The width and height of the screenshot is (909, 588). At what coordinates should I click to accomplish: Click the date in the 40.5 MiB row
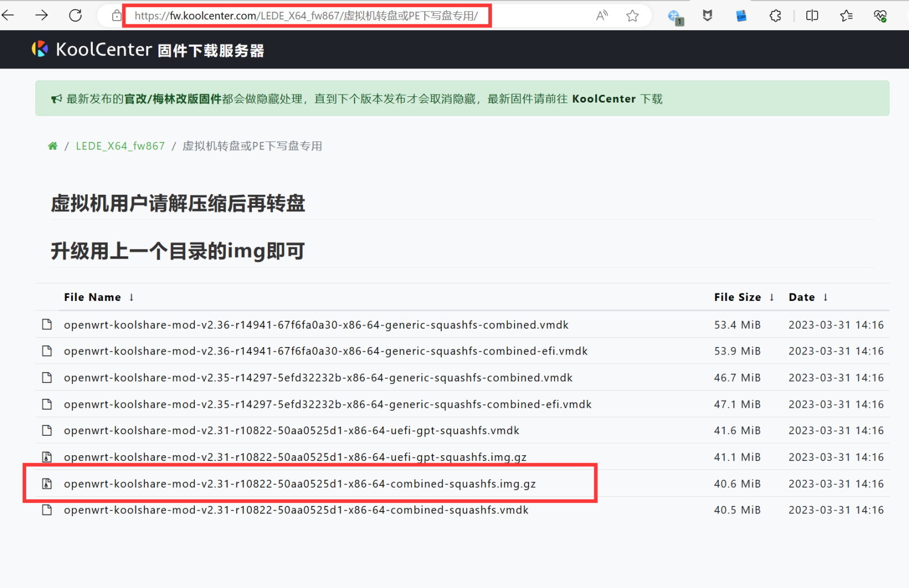point(836,510)
